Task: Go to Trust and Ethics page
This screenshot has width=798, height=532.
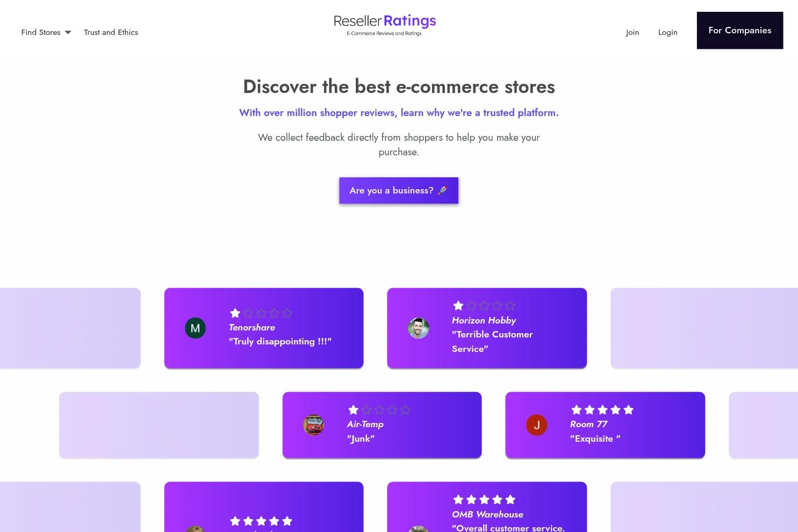Action: coord(111,32)
